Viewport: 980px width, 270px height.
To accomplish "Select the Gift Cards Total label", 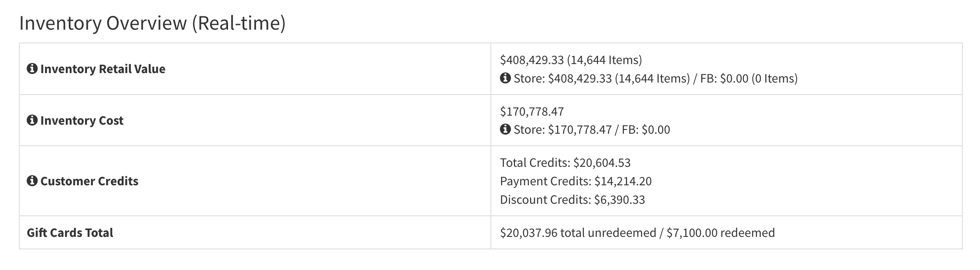I will pyautogui.click(x=70, y=233).
